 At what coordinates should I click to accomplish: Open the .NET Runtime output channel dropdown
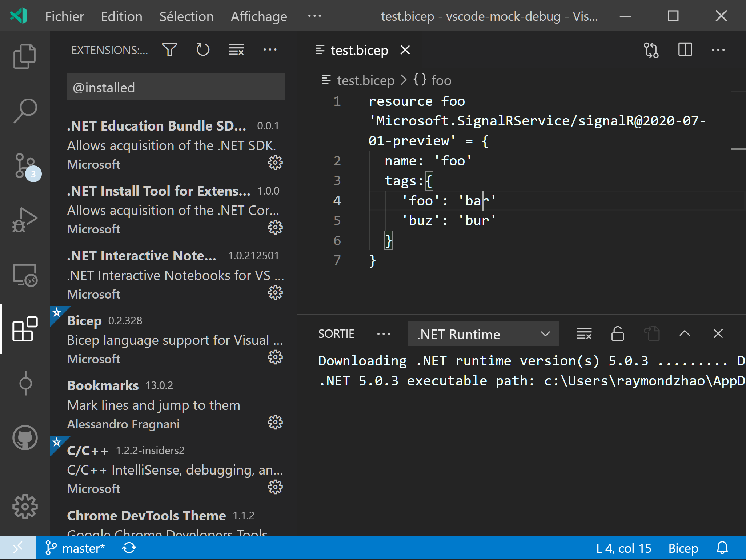tap(484, 334)
